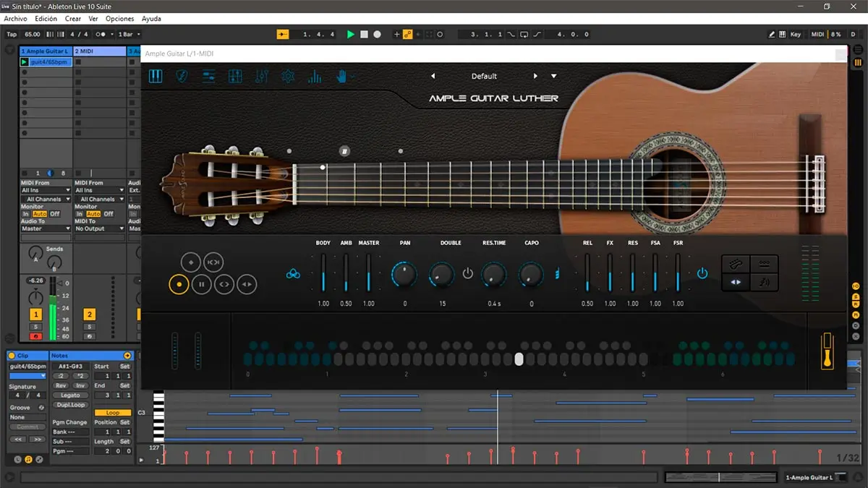The height and width of the screenshot is (488, 868).
Task: Adjust the CAPO knob
Action: (x=531, y=273)
